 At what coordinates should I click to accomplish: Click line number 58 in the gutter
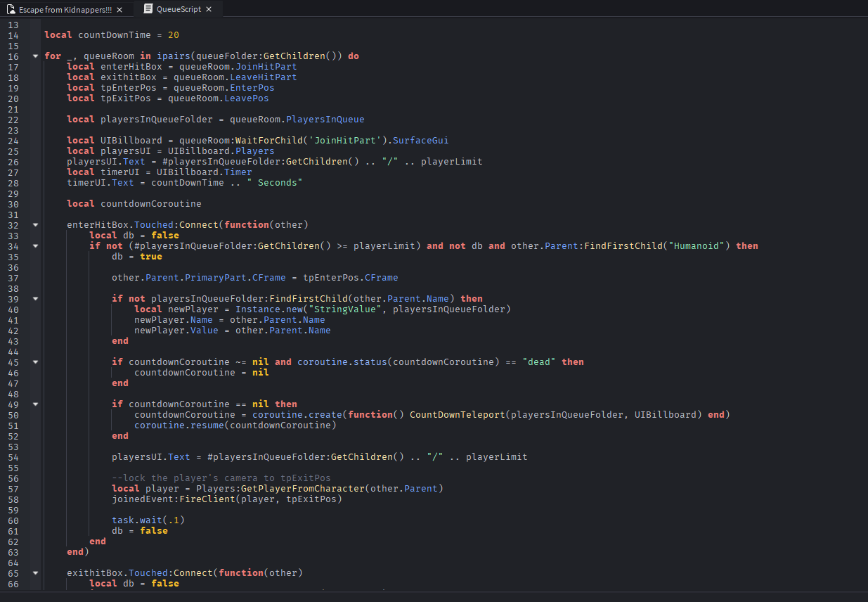pyautogui.click(x=14, y=499)
